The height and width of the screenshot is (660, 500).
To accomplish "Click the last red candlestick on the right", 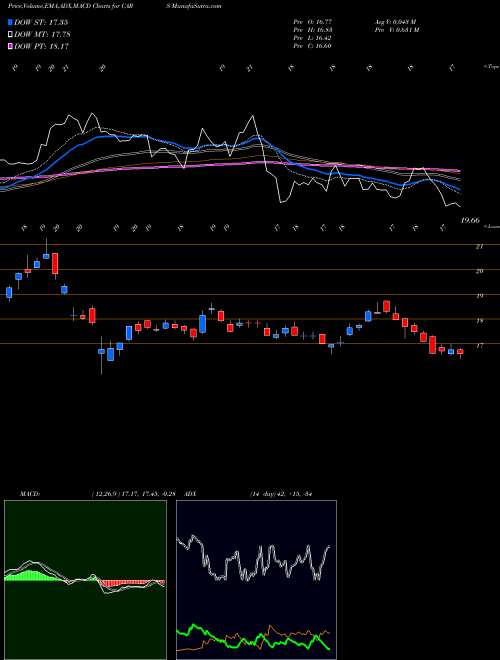I will 460,351.
